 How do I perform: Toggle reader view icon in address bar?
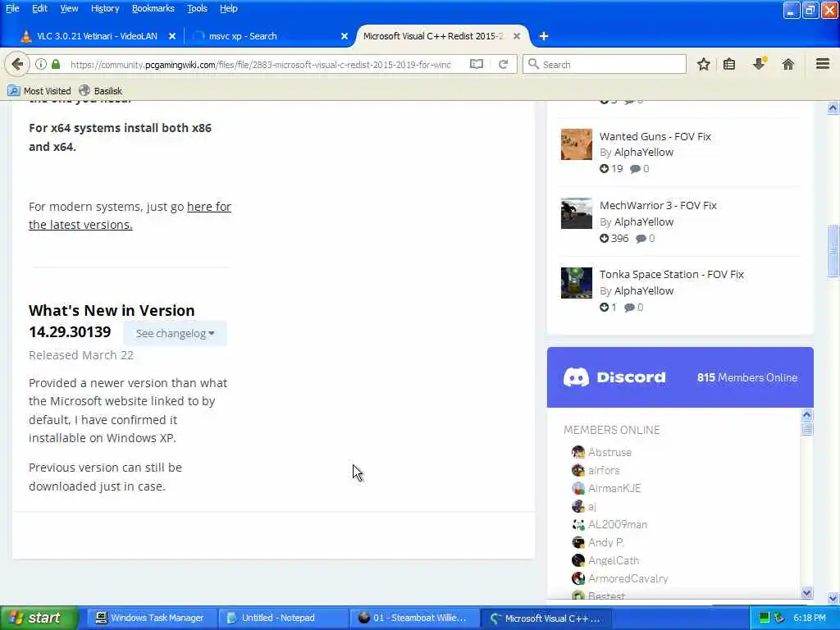[x=477, y=64]
